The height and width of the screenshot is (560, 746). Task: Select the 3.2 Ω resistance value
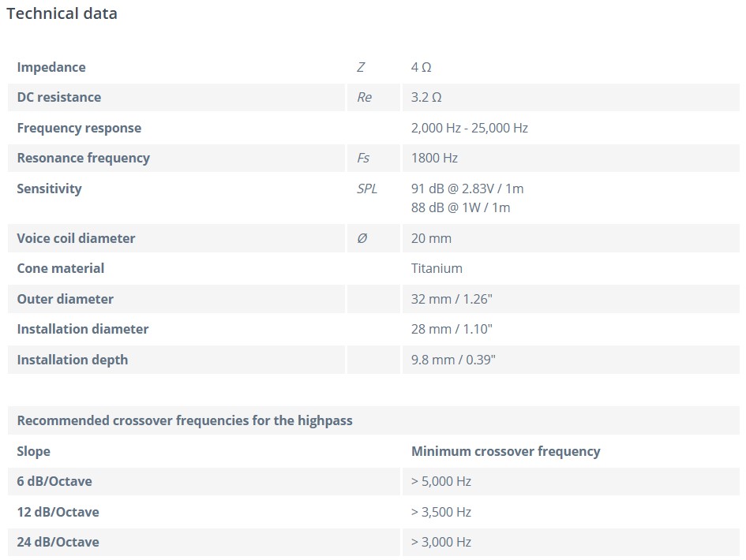[426, 97]
